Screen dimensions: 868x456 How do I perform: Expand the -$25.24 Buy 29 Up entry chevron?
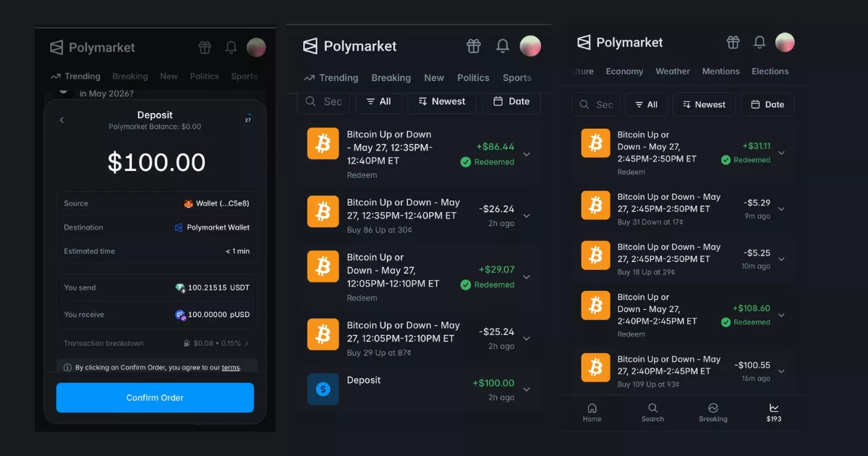click(527, 339)
